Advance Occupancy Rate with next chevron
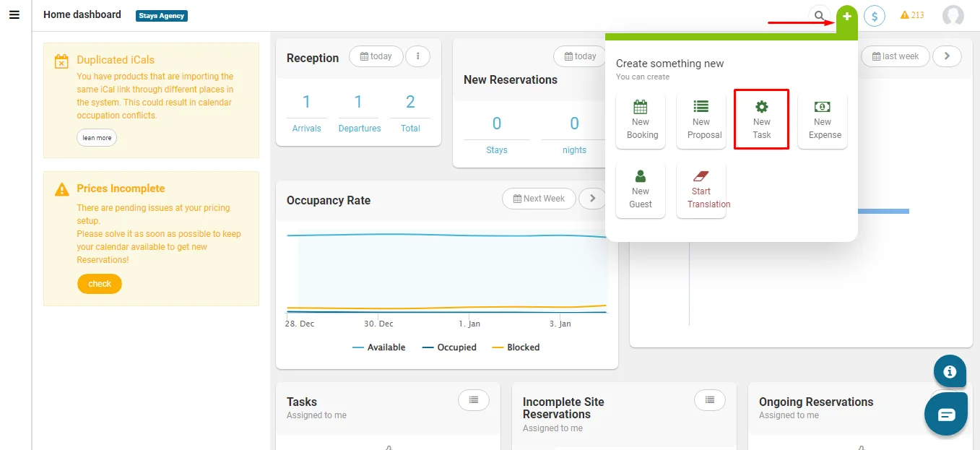The width and height of the screenshot is (980, 450). [x=593, y=199]
